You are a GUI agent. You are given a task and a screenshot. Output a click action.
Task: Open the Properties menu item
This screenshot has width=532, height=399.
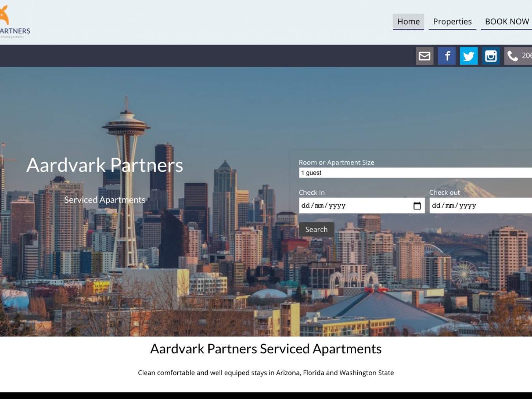[x=452, y=22]
